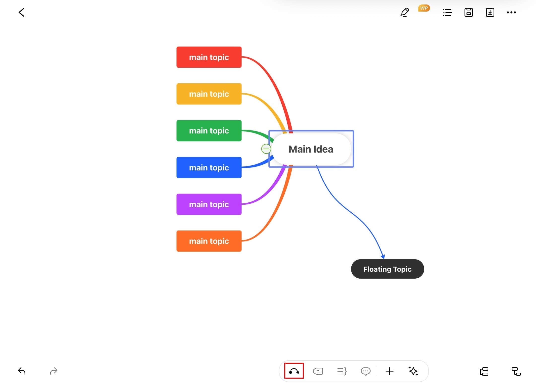This screenshot has height=392, width=536.
Task: Click the back arrow icon
Action: click(x=22, y=12)
